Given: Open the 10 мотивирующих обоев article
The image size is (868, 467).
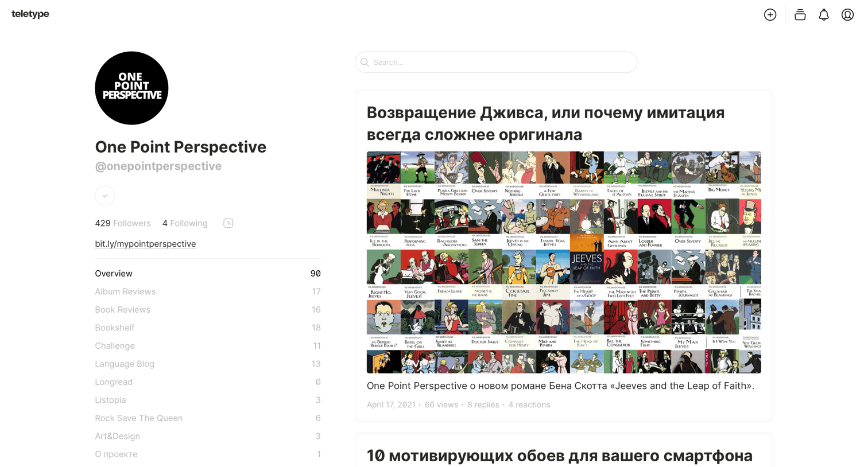Looking at the screenshot, I should (x=560, y=456).
